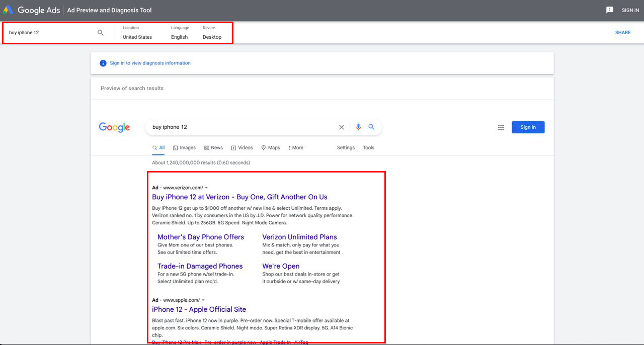Click the Preview of search results heading
This screenshot has width=644, height=345.
coord(132,89)
